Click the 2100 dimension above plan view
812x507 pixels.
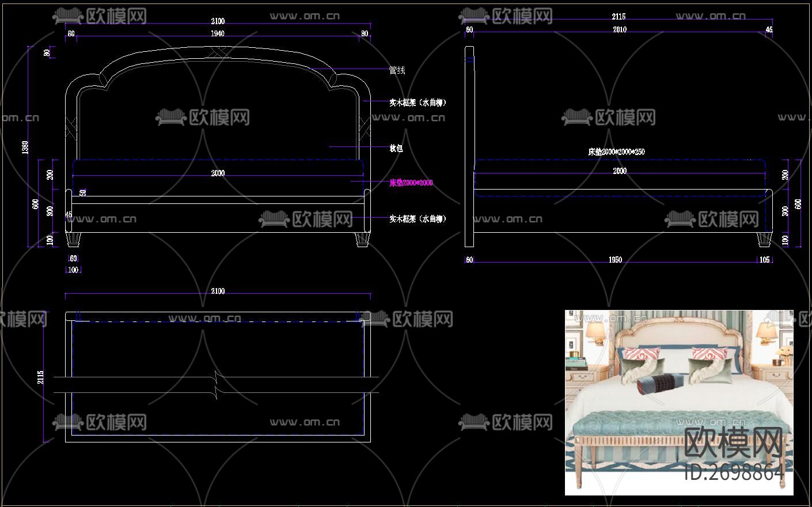pyautogui.click(x=218, y=292)
